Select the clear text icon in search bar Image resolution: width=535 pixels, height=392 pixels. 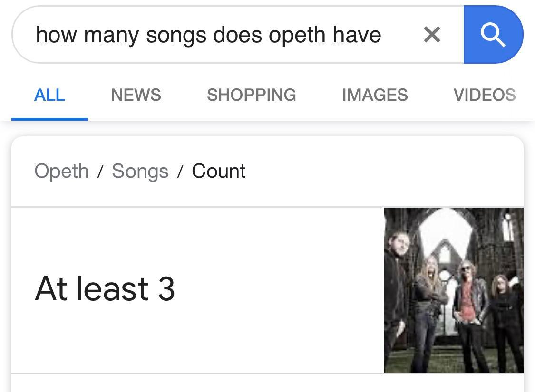point(432,34)
